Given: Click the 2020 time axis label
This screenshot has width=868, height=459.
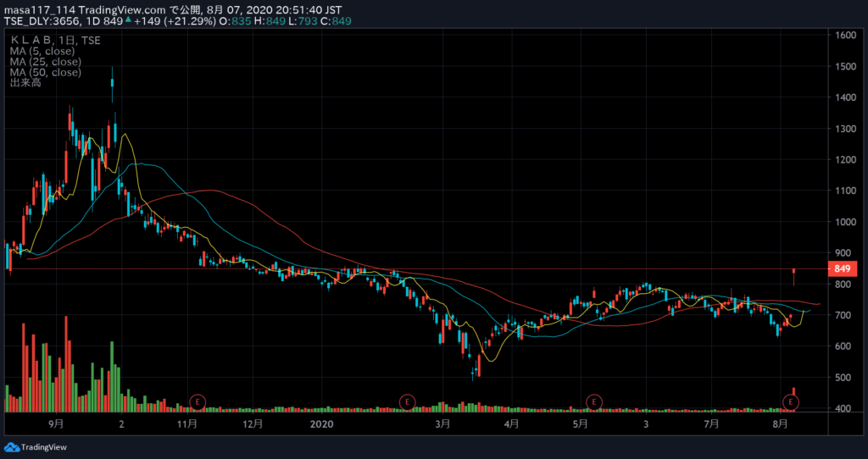Looking at the screenshot, I should [x=322, y=424].
